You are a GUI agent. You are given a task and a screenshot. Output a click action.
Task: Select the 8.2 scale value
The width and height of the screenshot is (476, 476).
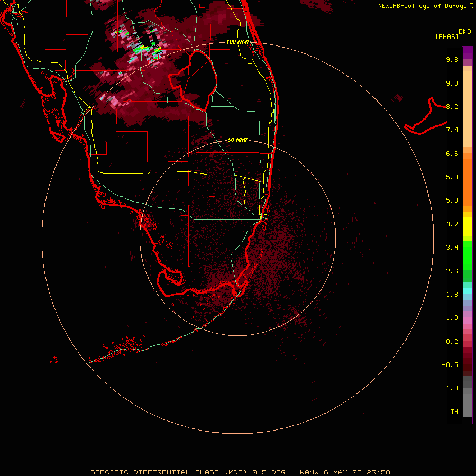pyautogui.click(x=452, y=106)
